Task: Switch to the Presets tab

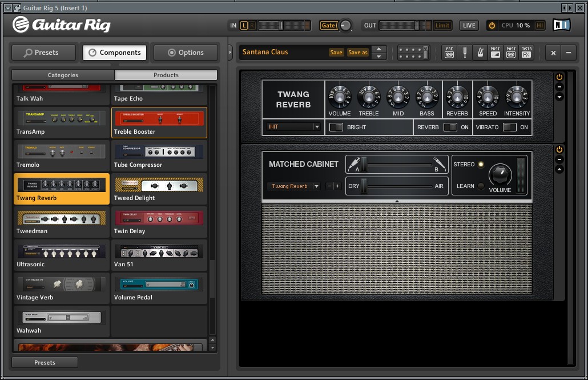Action: pyautogui.click(x=43, y=53)
